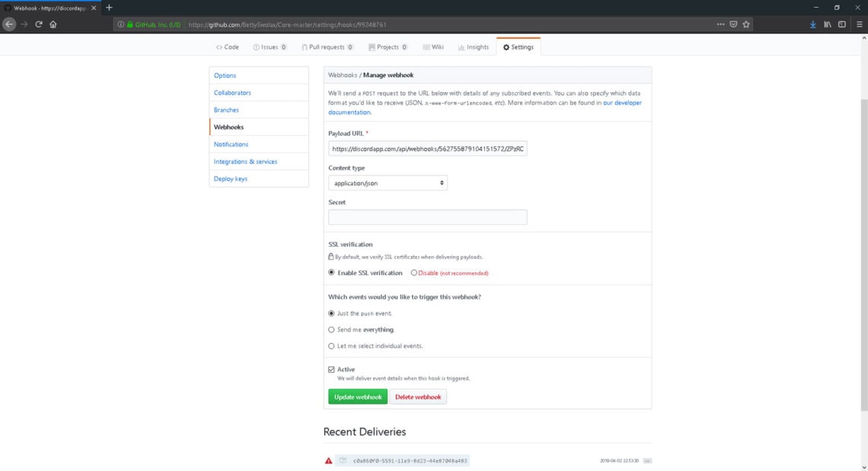Toggle the browser sidebar icon
Image resolution: width=868 pixels, height=471 pixels.
click(841, 24)
